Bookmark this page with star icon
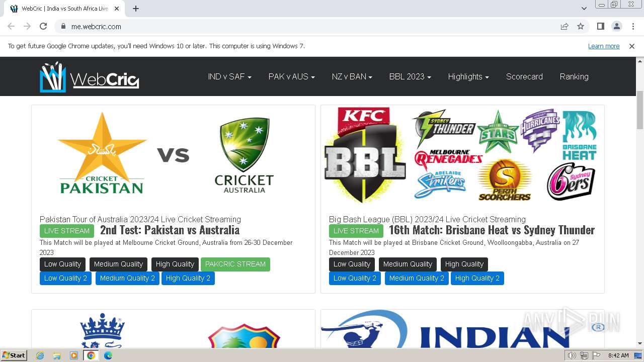644x362 pixels. point(581,26)
